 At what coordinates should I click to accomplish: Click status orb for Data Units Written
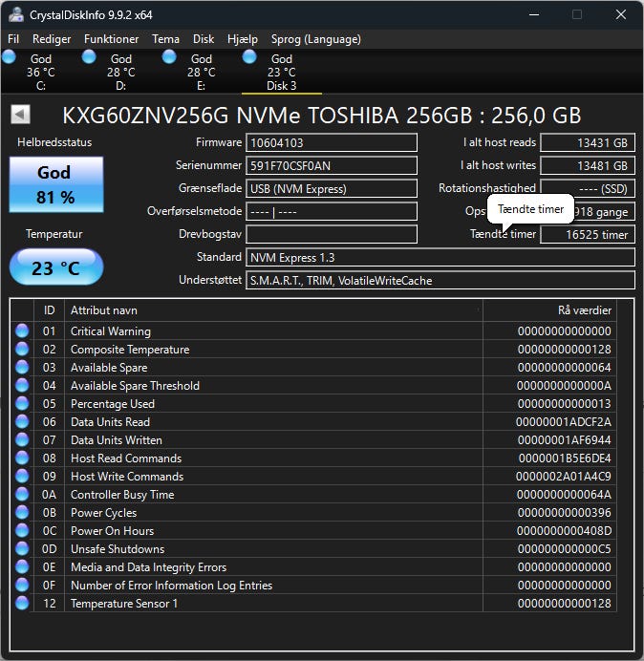[x=22, y=439]
